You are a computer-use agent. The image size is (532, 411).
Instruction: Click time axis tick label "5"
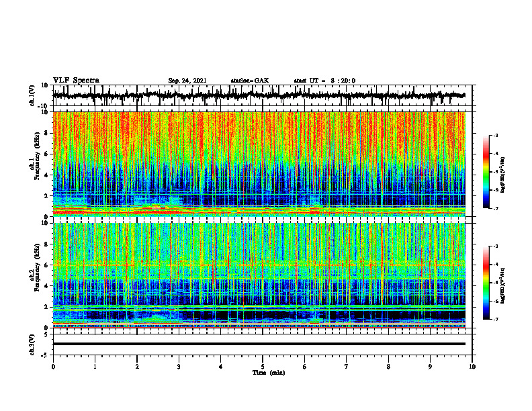[x=263, y=367]
